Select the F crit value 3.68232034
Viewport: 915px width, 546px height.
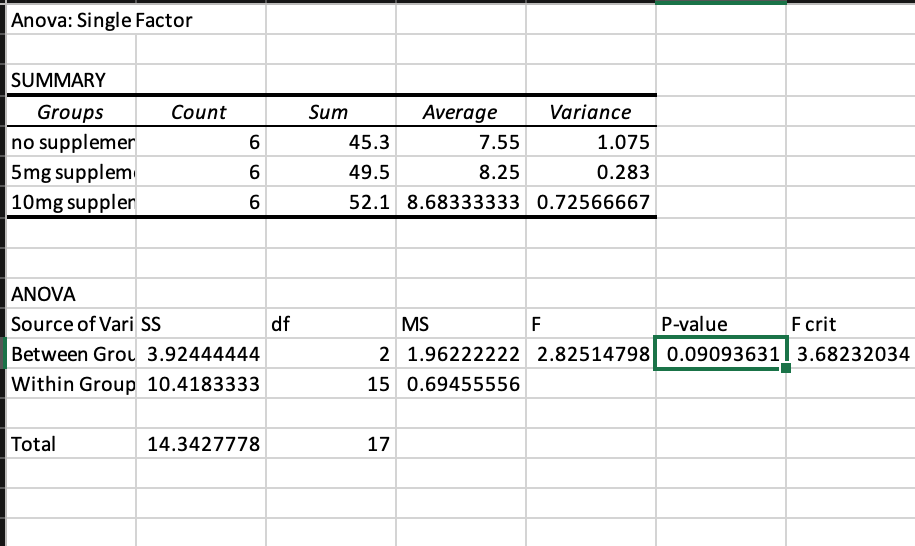point(851,354)
